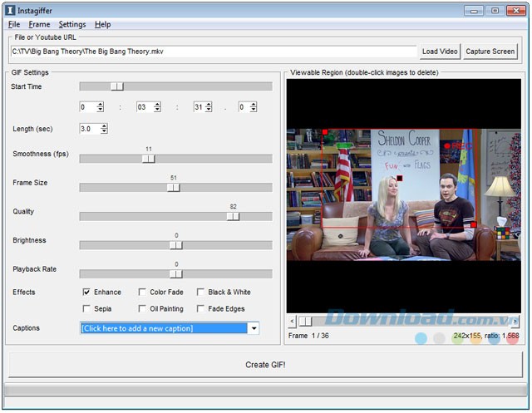Screen dimensions: 532x413
Task: Click the Create GIF! button
Action: [265, 365]
